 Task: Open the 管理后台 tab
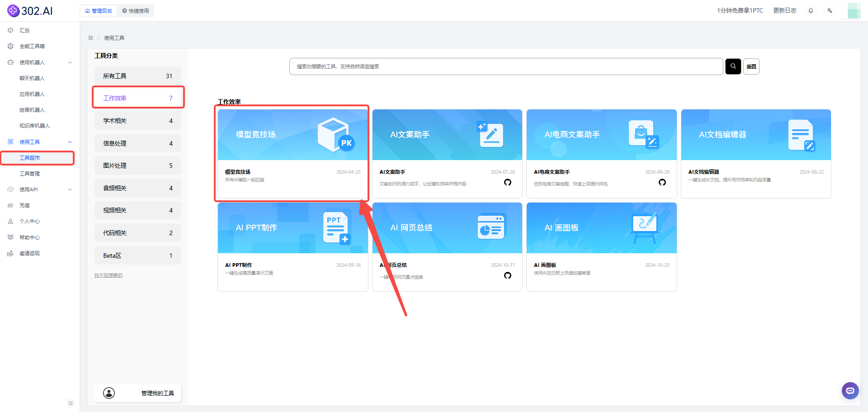point(99,11)
